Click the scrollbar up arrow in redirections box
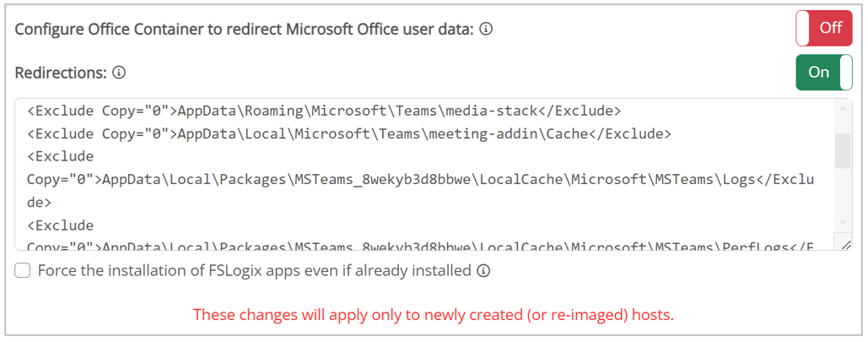Screen dimensions: 868x342 click(x=843, y=108)
